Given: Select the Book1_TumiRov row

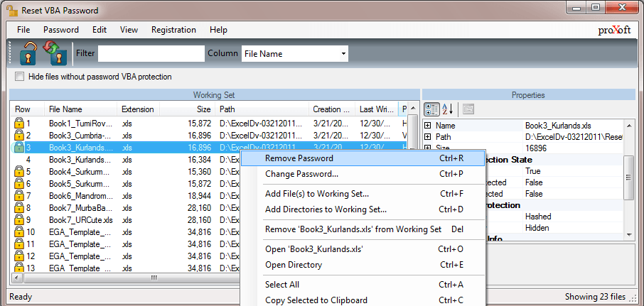Looking at the screenshot, I should (210, 123).
